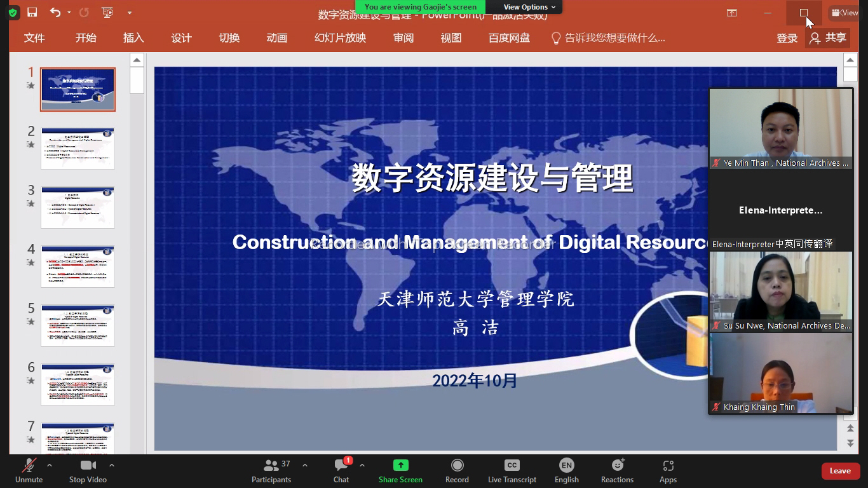The width and height of the screenshot is (868, 488).
Task: Expand the arrow next to Participants
Action: click(x=305, y=465)
